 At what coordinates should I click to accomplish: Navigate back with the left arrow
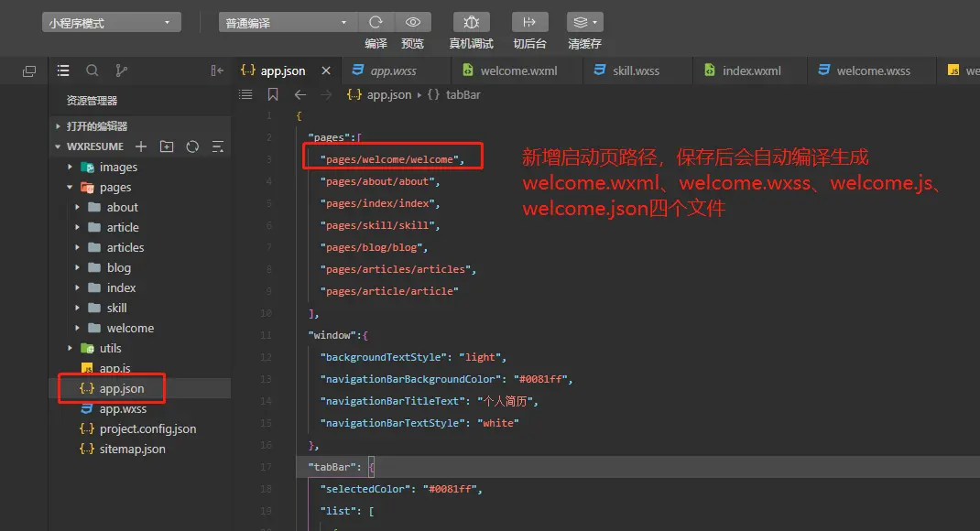(300, 94)
